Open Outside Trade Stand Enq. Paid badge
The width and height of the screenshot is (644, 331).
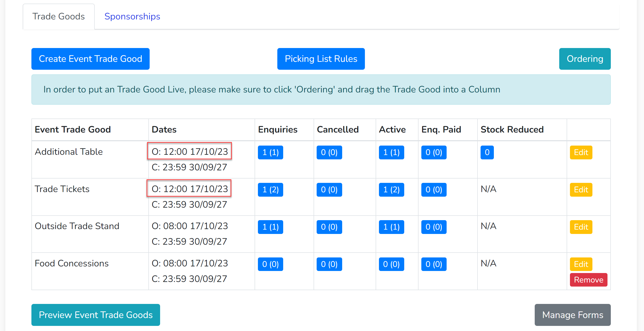coord(434,227)
